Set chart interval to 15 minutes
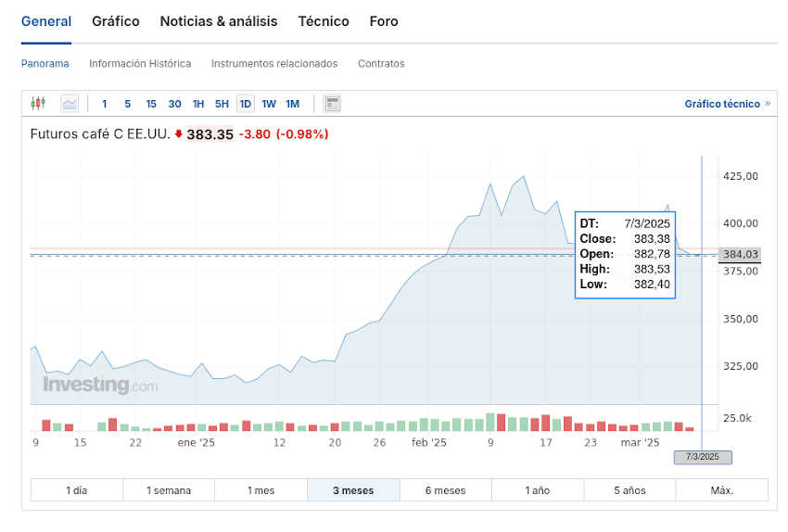The height and width of the screenshot is (532, 788). [151, 104]
